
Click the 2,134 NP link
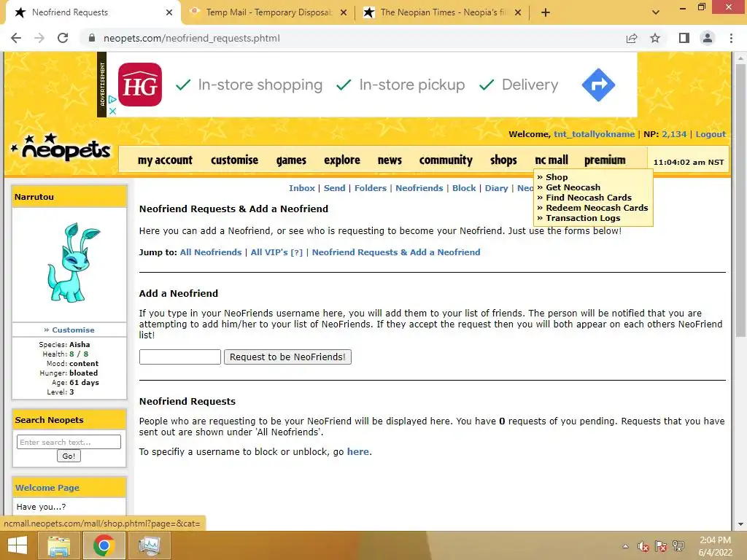(x=674, y=134)
